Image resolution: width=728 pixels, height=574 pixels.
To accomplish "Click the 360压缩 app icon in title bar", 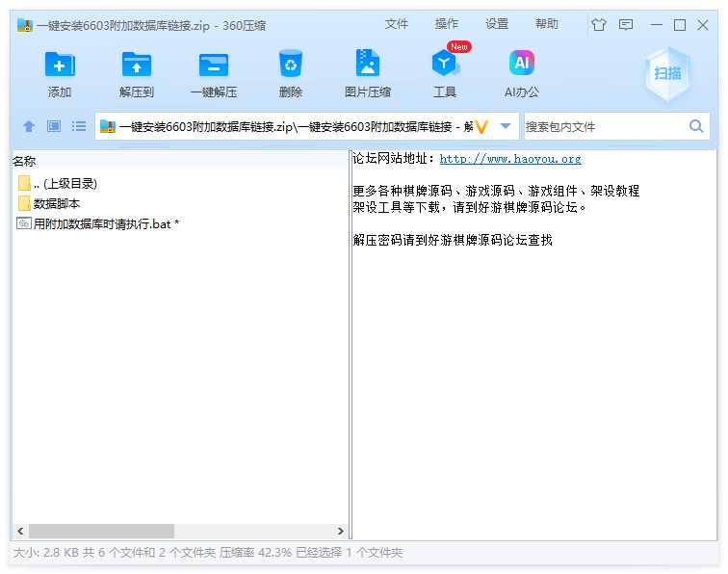I will tap(25, 25).
